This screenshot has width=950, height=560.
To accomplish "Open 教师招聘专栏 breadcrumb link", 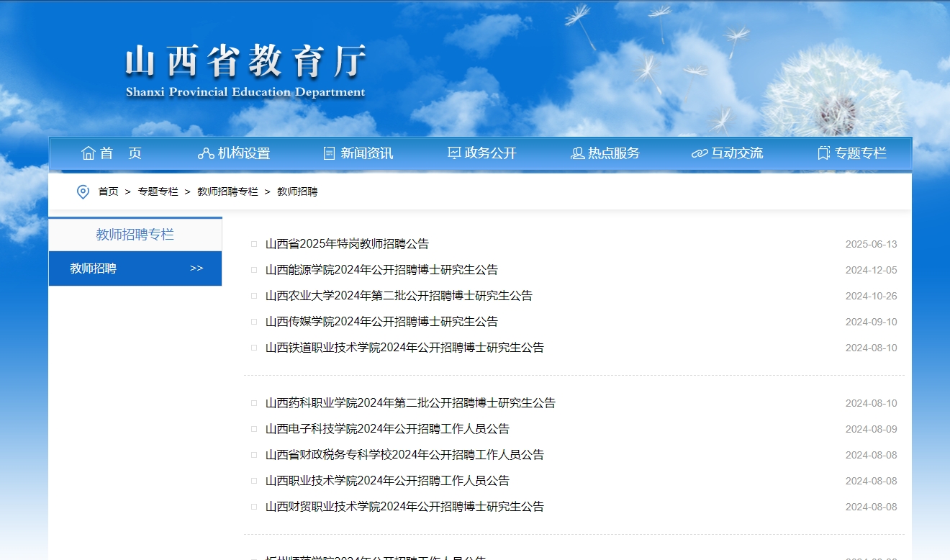I will (x=227, y=191).
